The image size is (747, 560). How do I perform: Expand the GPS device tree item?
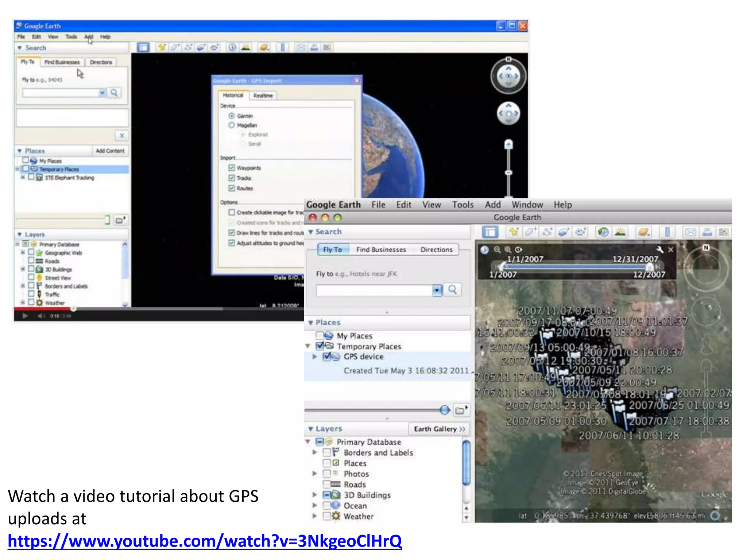(315, 357)
